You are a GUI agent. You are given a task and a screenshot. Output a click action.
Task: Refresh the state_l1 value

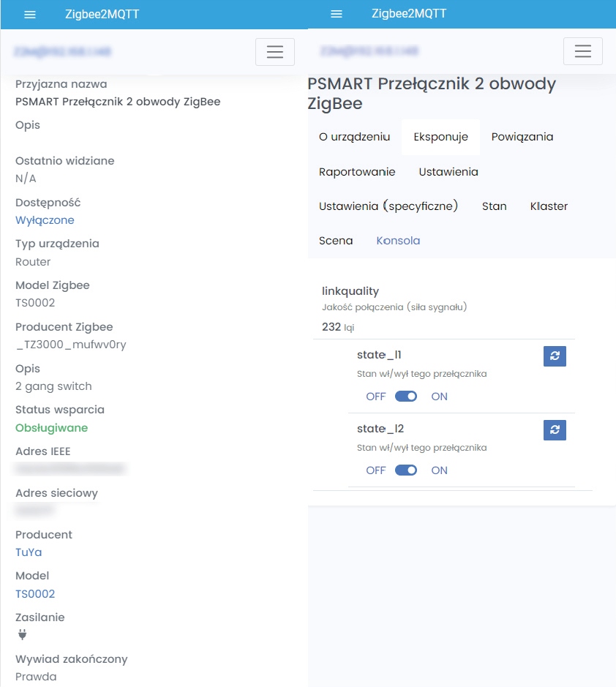point(555,356)
